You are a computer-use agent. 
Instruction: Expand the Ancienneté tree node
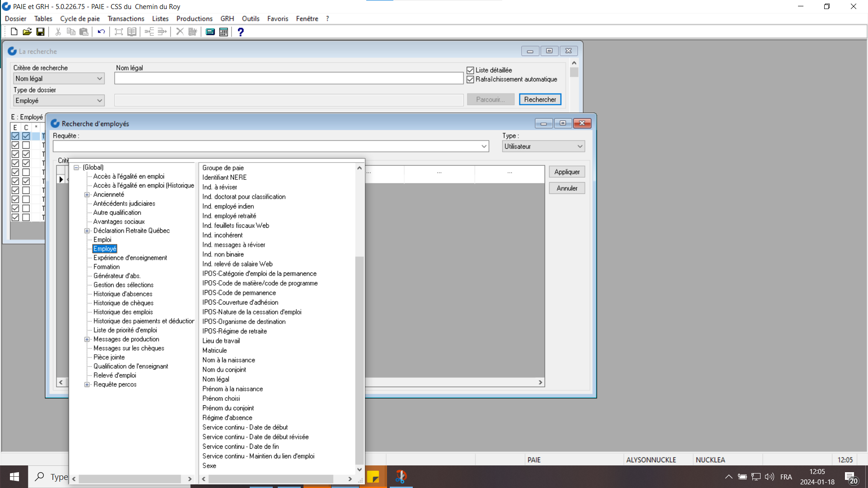coord(87,195)
